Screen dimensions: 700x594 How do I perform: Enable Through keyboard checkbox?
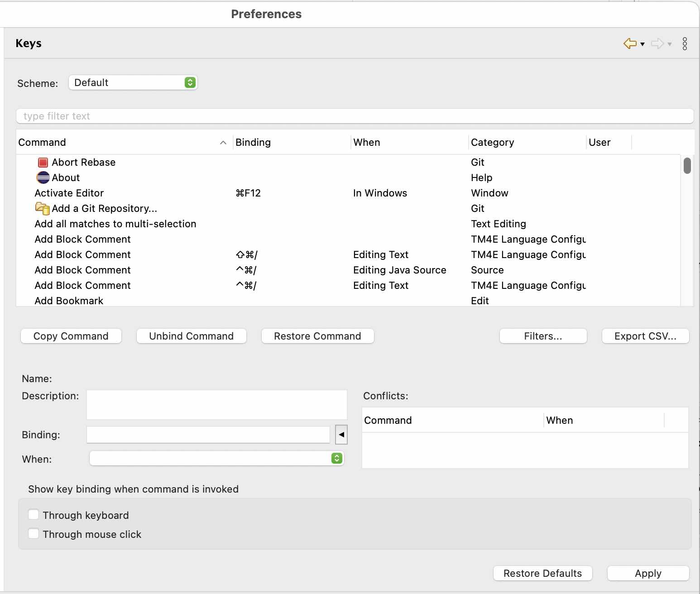[x=34, y=515]
